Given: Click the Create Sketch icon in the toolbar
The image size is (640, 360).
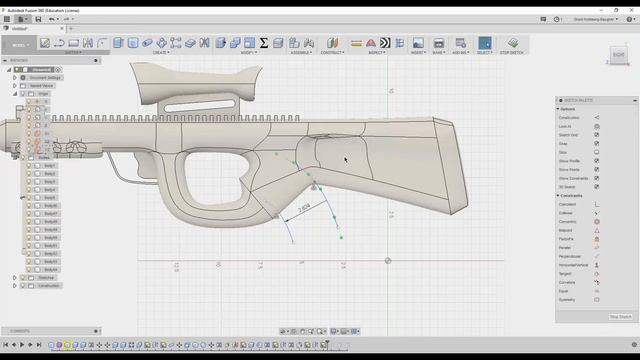Looking at the screenshot, I should [44, 43].
